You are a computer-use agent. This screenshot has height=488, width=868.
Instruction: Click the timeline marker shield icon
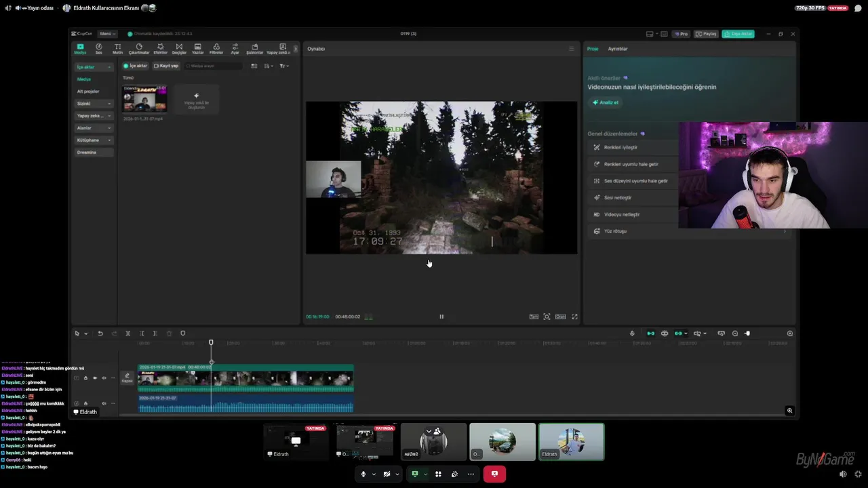click(x=182, y=333)
